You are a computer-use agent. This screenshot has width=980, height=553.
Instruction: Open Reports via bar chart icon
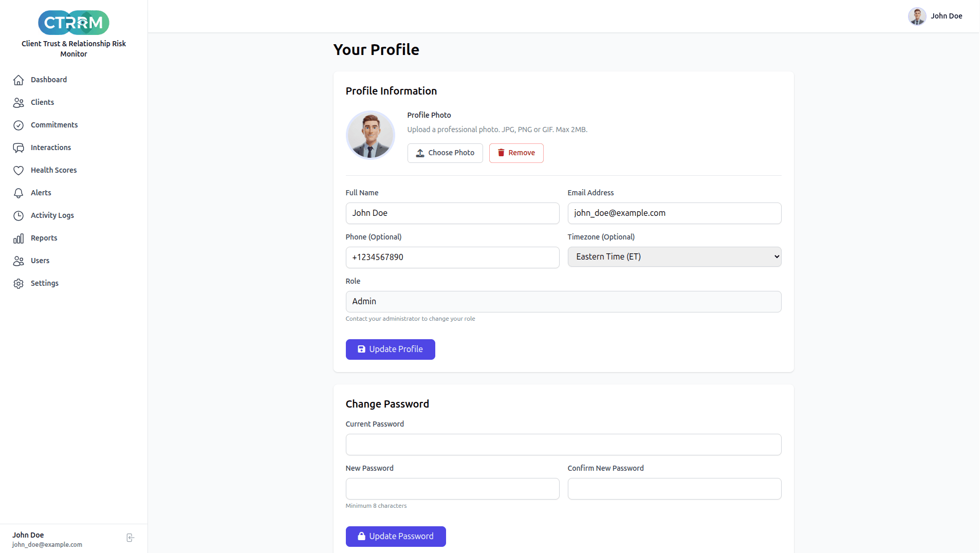[x=19, y=238]
